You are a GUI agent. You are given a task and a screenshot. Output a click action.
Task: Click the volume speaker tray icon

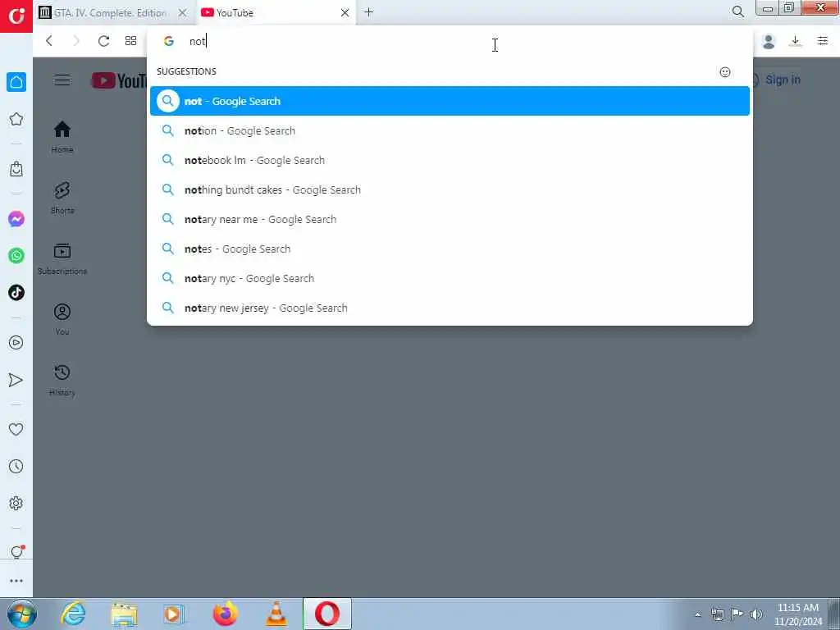pos(756,614)
